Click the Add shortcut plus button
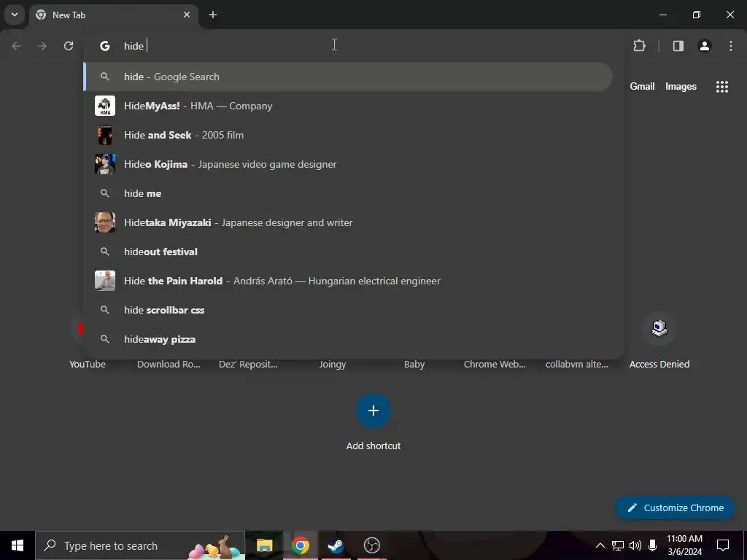Viewport: 747px width, 560px height. [x=373, y=411]
